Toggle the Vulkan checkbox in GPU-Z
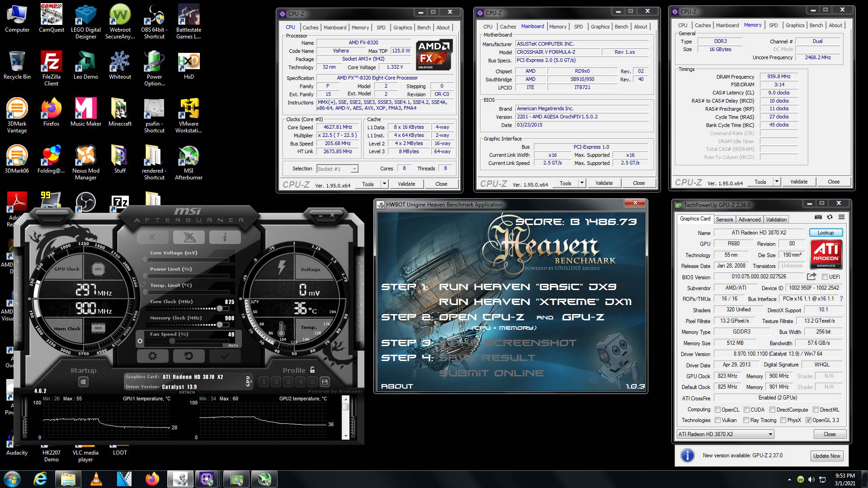The width and height of the screenshot is (868, 488). pos(717,420)
